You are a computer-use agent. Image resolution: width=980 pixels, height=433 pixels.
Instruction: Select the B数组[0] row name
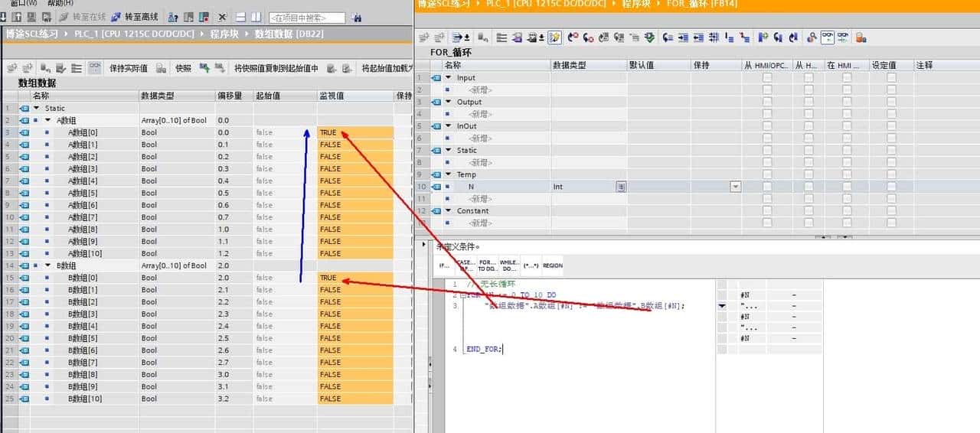(83, 278)
